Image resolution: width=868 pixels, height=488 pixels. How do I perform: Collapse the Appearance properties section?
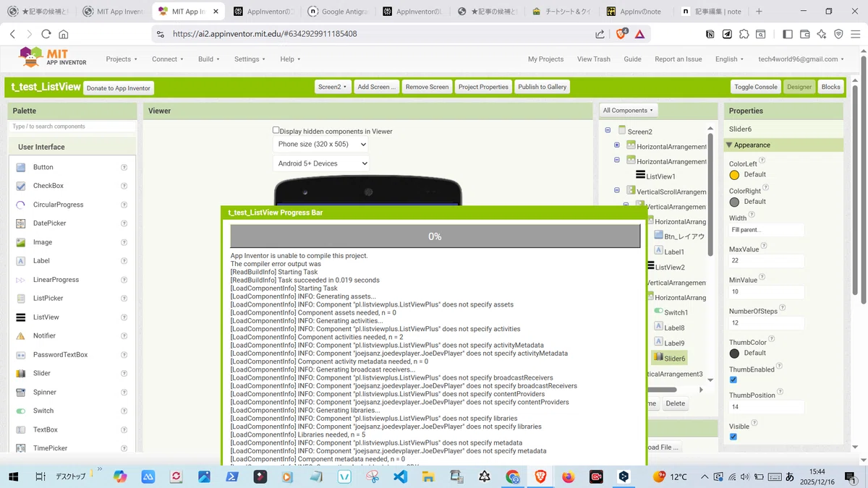pos(729,145)
